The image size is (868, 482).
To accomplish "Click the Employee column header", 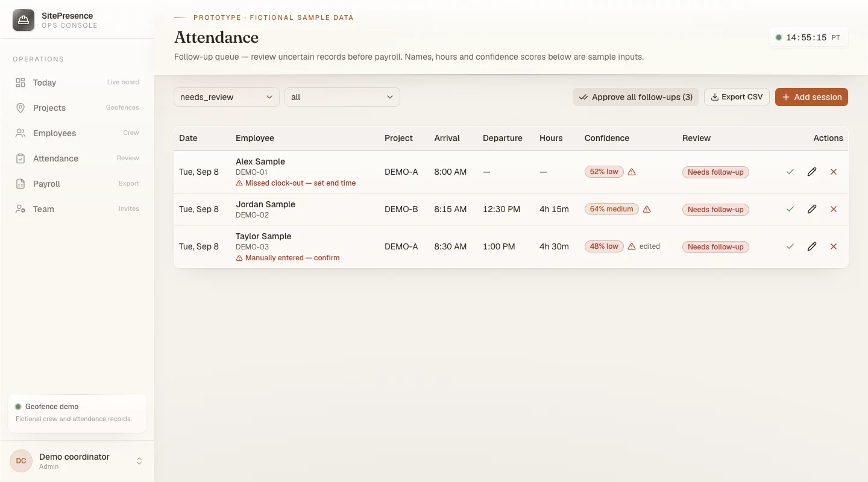I will pos(255,138).
